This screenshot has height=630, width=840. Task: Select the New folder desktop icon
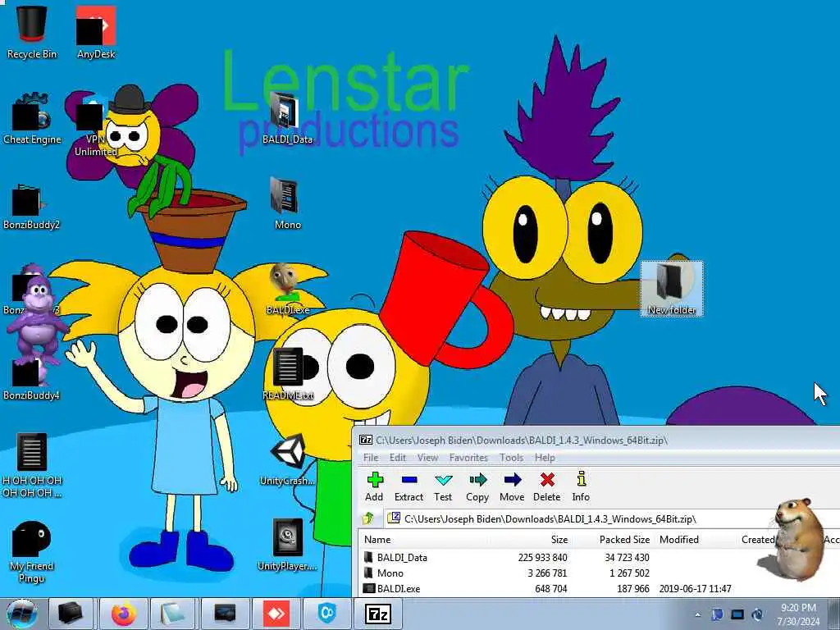672,290
